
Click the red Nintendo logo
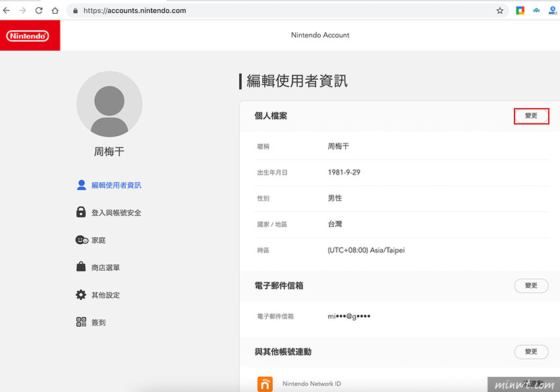point(30,36)
